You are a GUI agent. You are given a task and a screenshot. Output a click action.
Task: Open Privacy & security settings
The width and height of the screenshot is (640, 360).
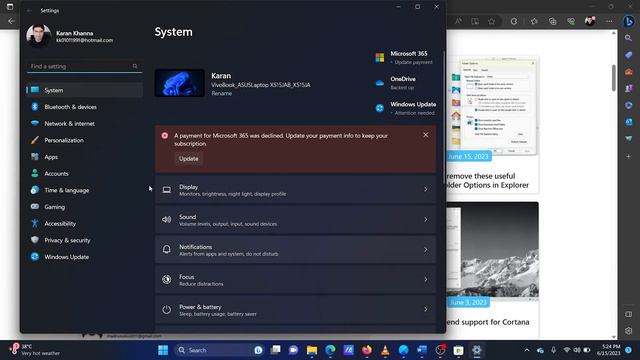click(84, 240)
